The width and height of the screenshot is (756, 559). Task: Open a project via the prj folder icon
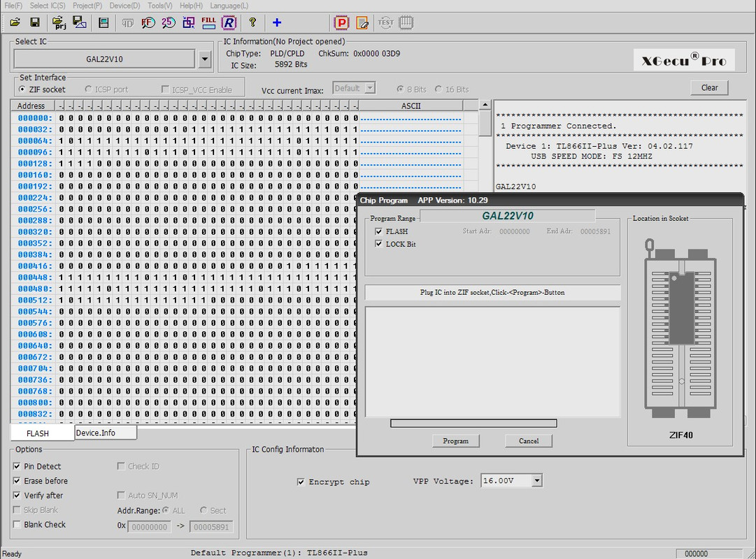(x=59, y=22)
